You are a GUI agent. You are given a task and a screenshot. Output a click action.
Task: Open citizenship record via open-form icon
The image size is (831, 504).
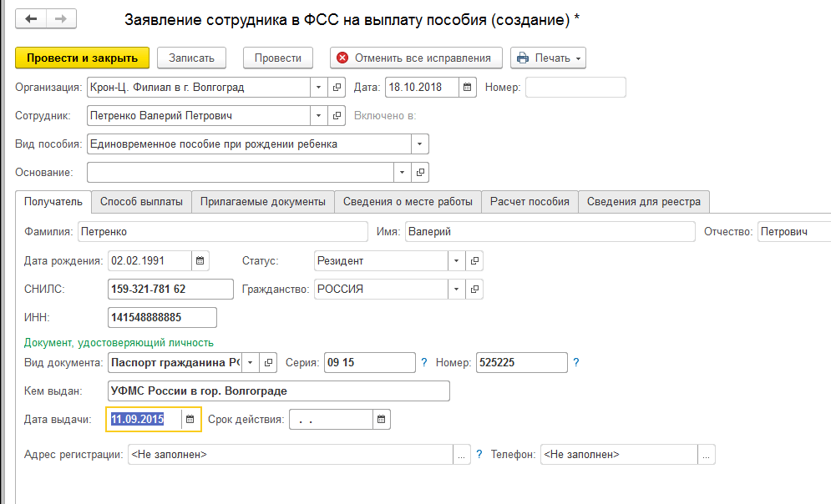[474, 290]
